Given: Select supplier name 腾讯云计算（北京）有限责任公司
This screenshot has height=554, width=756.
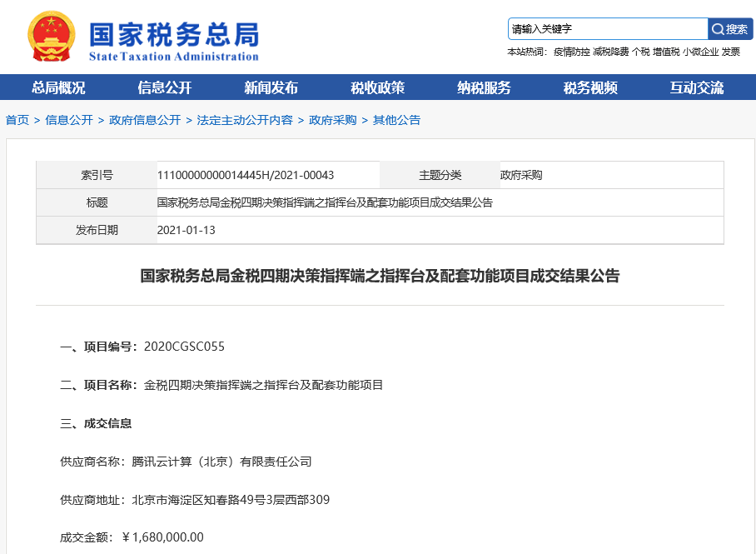Looking at the screenshot, I should click(221, 462).
